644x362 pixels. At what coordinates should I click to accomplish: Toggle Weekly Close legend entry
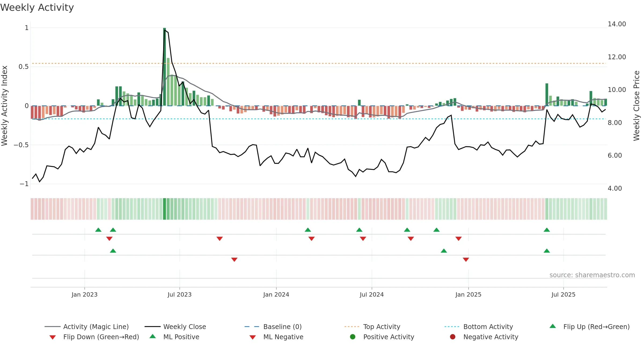tap(175, 327)
